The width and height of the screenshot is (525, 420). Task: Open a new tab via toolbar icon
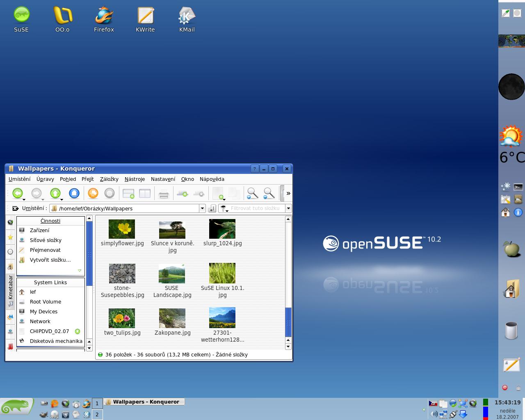[x=128, y=193]
